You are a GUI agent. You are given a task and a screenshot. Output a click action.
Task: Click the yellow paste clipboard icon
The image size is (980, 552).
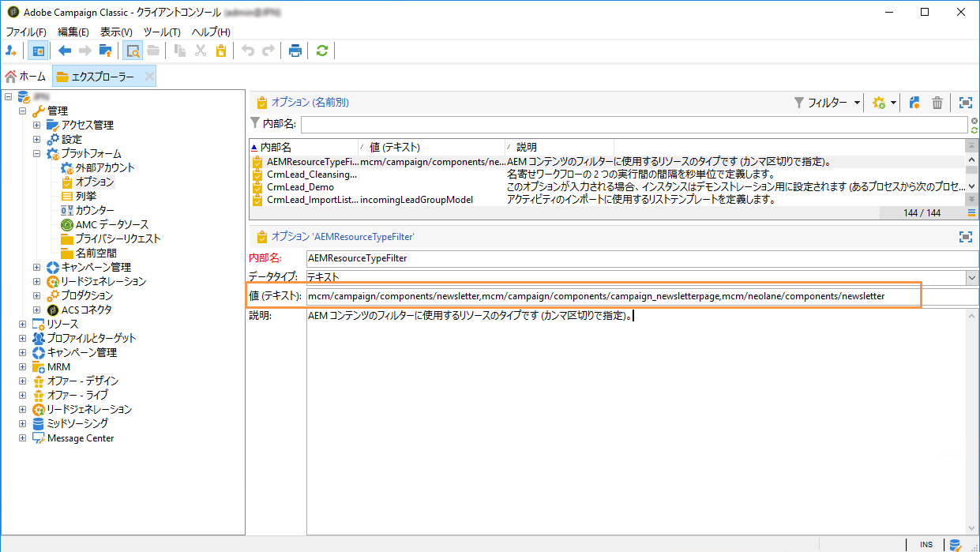(221, 51)
